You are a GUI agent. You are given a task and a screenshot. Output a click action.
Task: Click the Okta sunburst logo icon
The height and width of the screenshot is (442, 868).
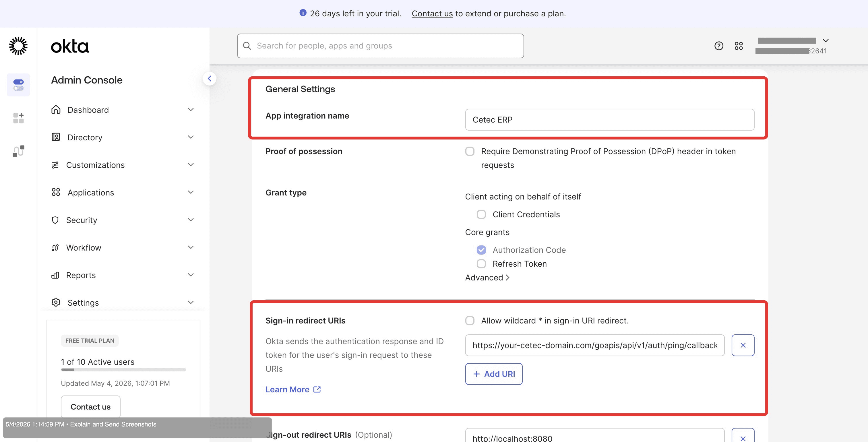pos(18,46)
